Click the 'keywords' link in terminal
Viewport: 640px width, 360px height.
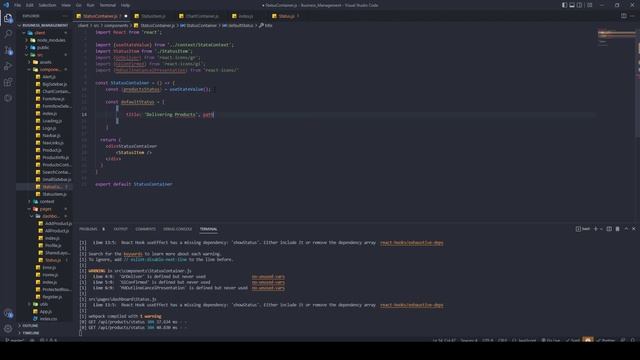[x=133, y=254]
